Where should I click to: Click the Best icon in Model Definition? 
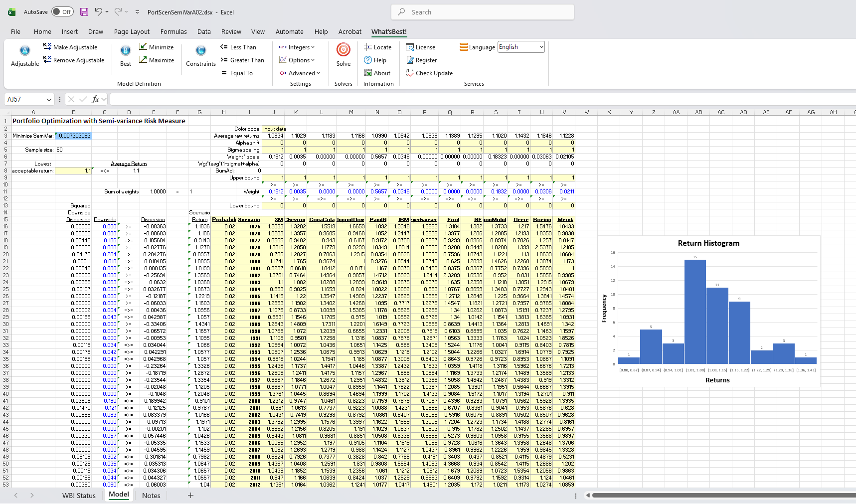pos(126,51)
